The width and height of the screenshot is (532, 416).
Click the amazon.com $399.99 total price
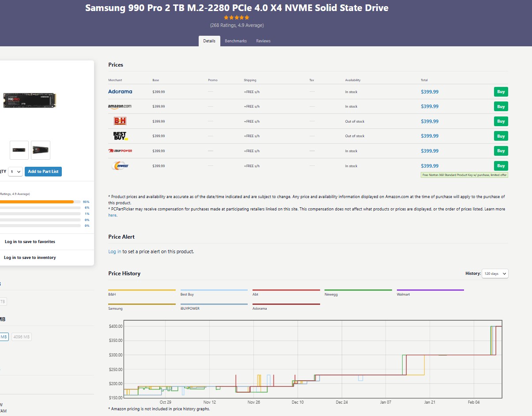point(430,106)
